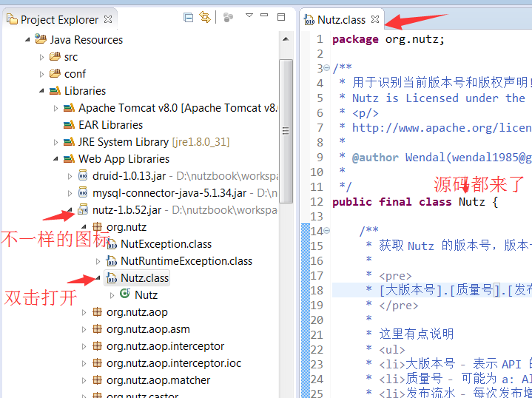Click the org.nutz.aop.asm package icon
This screenshot has width=532, height=398.
coord(98,328)
